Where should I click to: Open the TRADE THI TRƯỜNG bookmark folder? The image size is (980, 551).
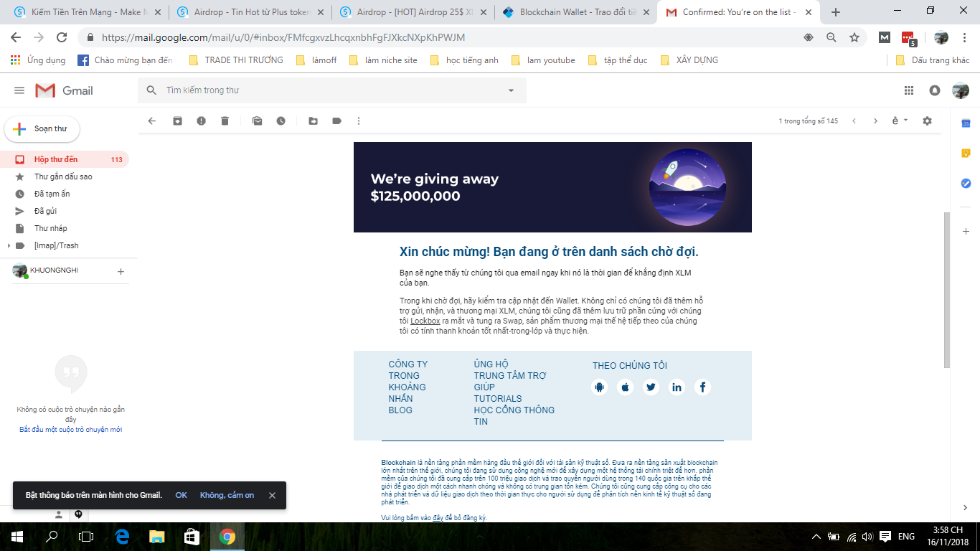click(236, 60)
